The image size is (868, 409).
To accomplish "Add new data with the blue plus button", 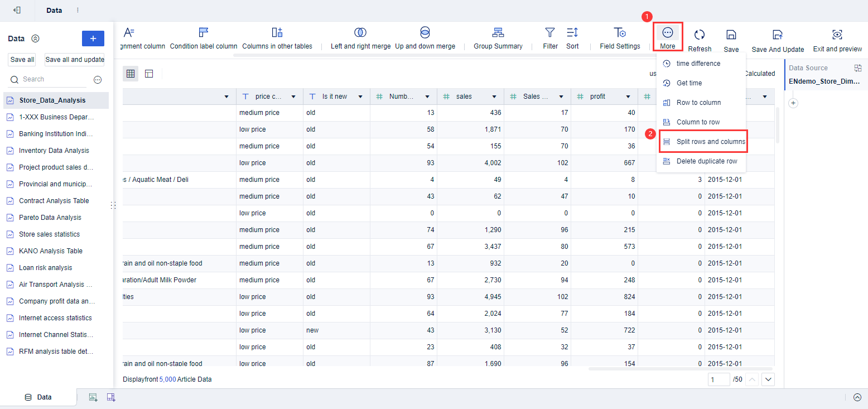I will pos(93,39).
